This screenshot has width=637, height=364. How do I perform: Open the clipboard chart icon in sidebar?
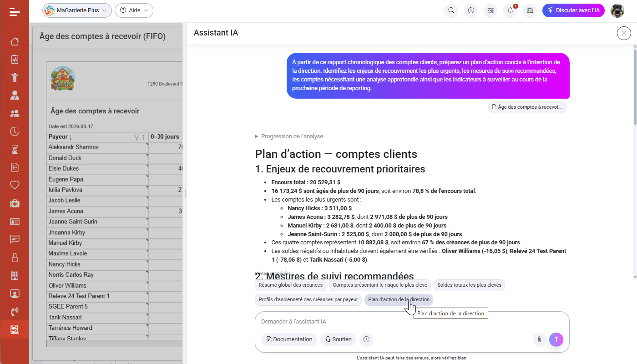[x=15, y=59]
